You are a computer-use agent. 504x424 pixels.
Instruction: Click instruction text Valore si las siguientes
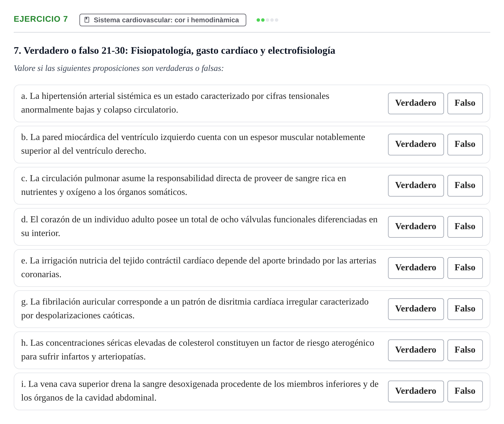click(x=119, y=68)
